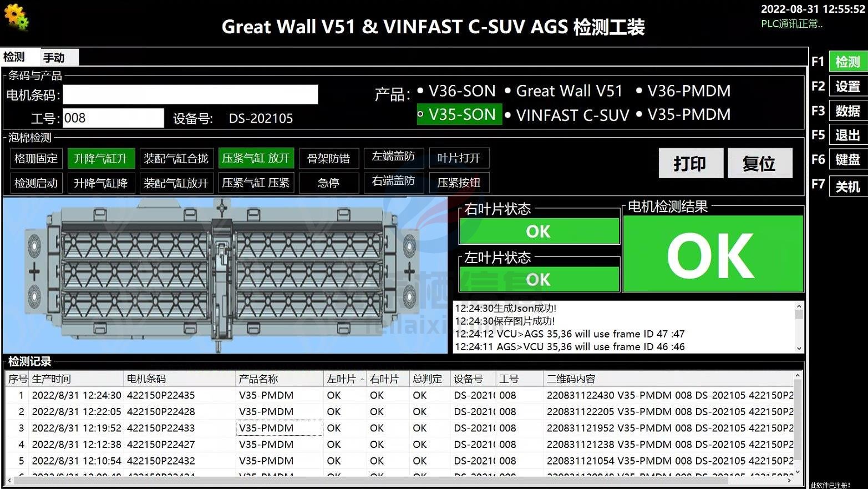Click the 复位 reset button
868x489 pixels.
tap(759, 163)
